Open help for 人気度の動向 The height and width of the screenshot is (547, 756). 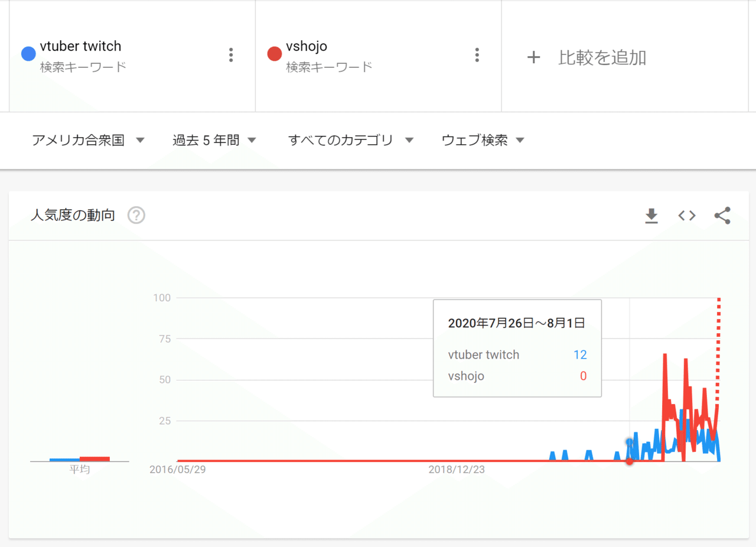pos(136,215)
